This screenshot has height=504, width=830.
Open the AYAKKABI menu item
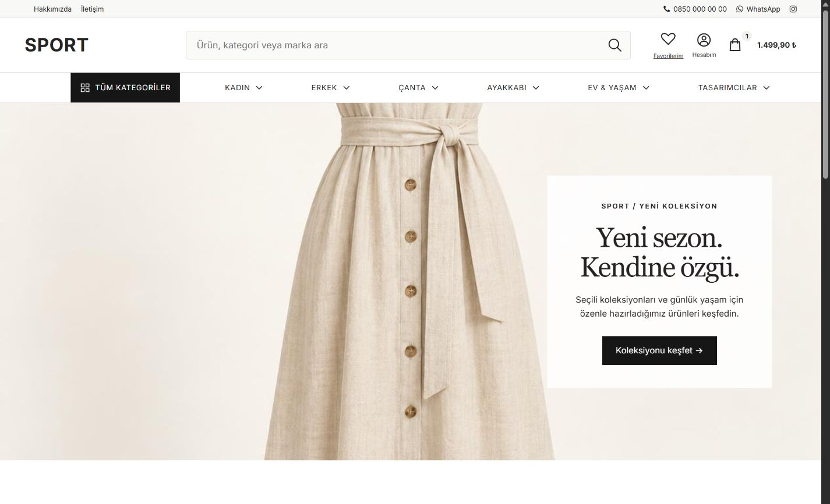tap(507, 88)
